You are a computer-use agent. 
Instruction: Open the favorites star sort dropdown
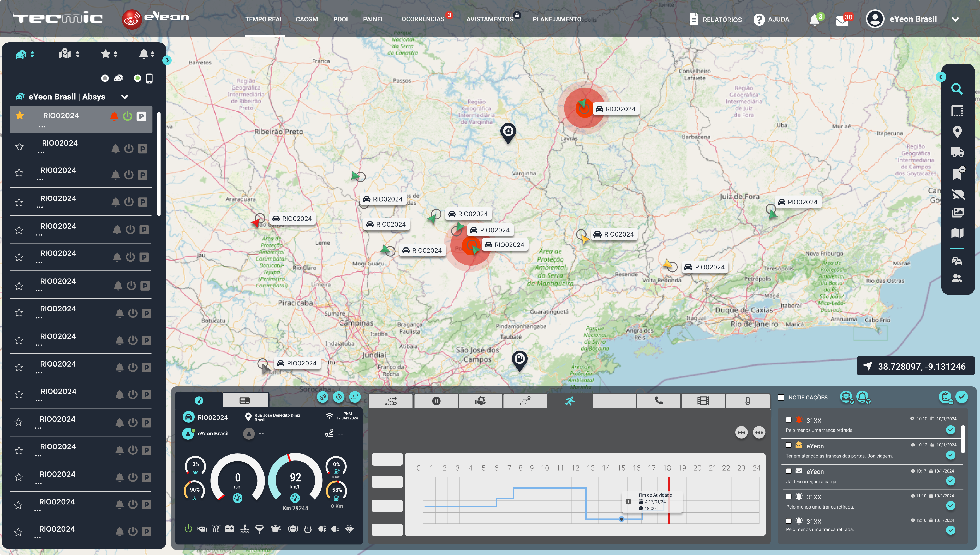point(115,55)
